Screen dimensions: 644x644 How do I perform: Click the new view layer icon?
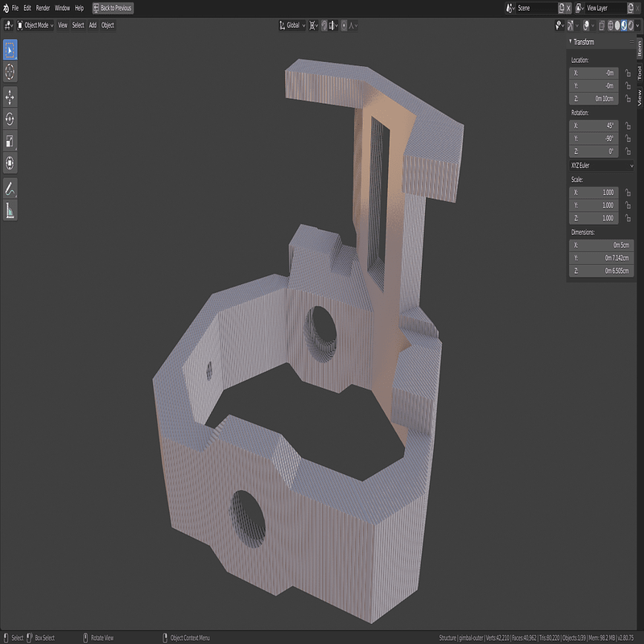pyautogui.click(x=630, y=8)
